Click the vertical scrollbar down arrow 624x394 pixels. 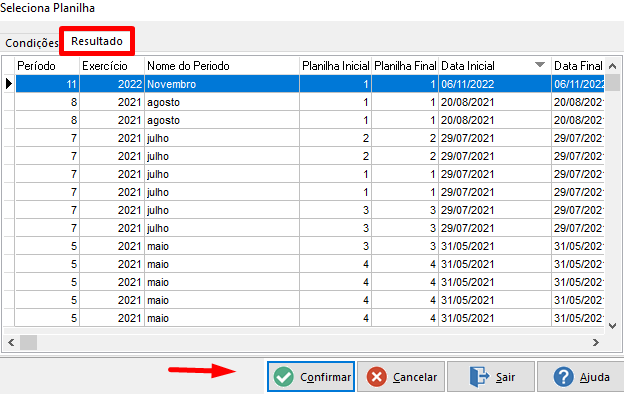(613, 326)
